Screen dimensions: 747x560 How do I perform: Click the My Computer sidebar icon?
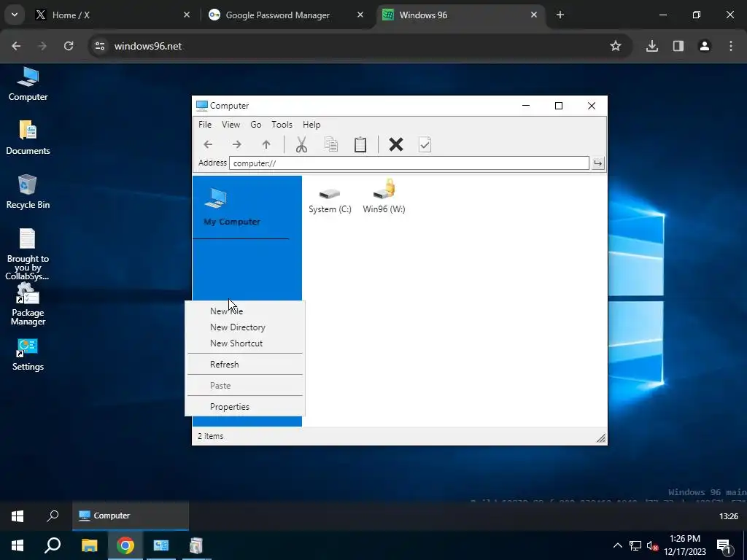click(x=216, y=198)
